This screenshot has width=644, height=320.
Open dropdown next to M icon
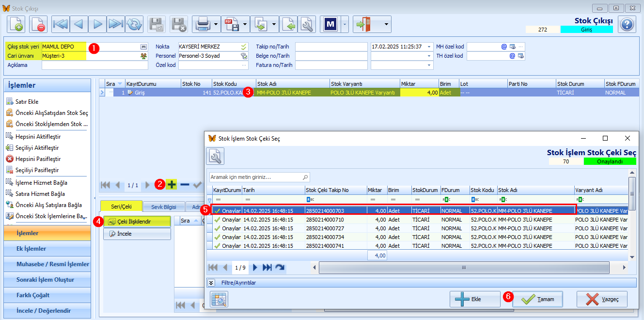(345, 24)
